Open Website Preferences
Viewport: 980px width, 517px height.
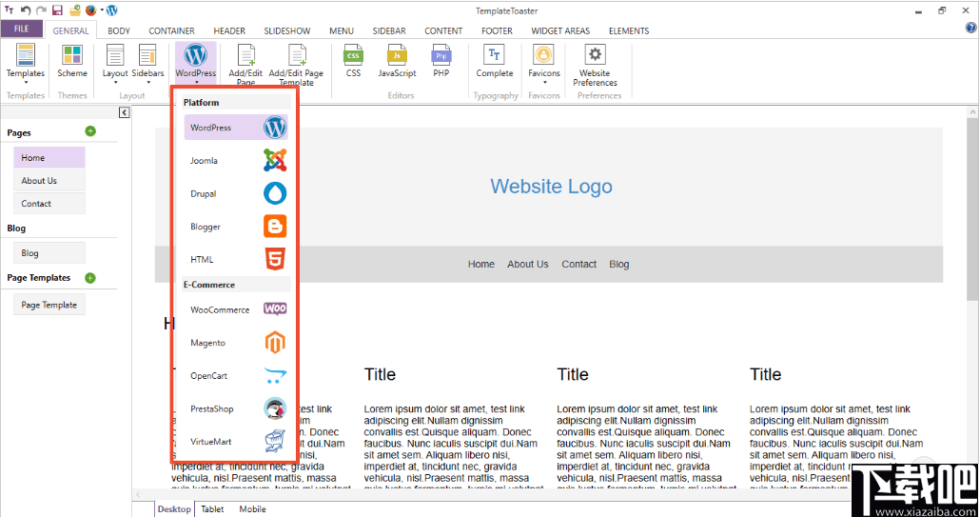pos(595,65)
